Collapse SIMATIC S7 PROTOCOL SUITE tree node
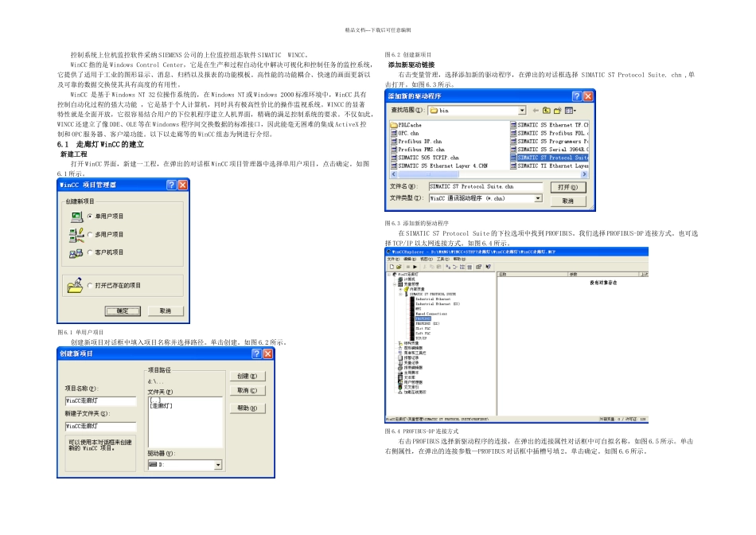The image size is (756, 535). [400, 295]
